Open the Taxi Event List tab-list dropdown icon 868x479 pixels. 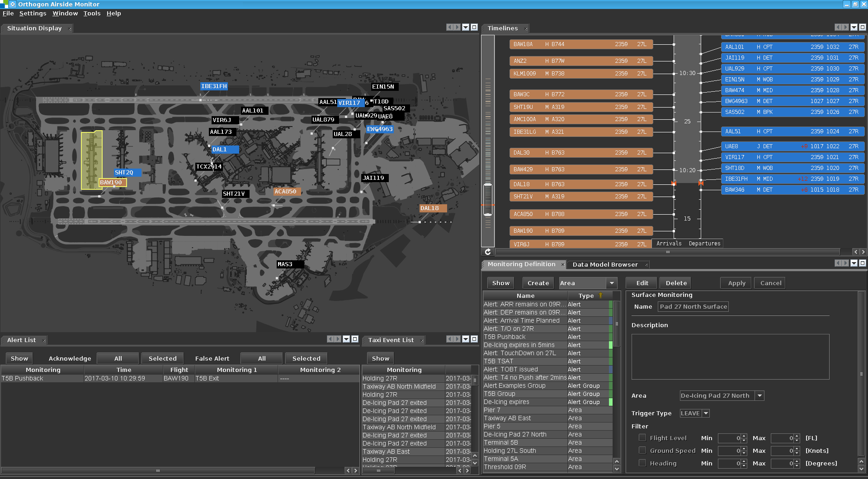click(466, 339)
